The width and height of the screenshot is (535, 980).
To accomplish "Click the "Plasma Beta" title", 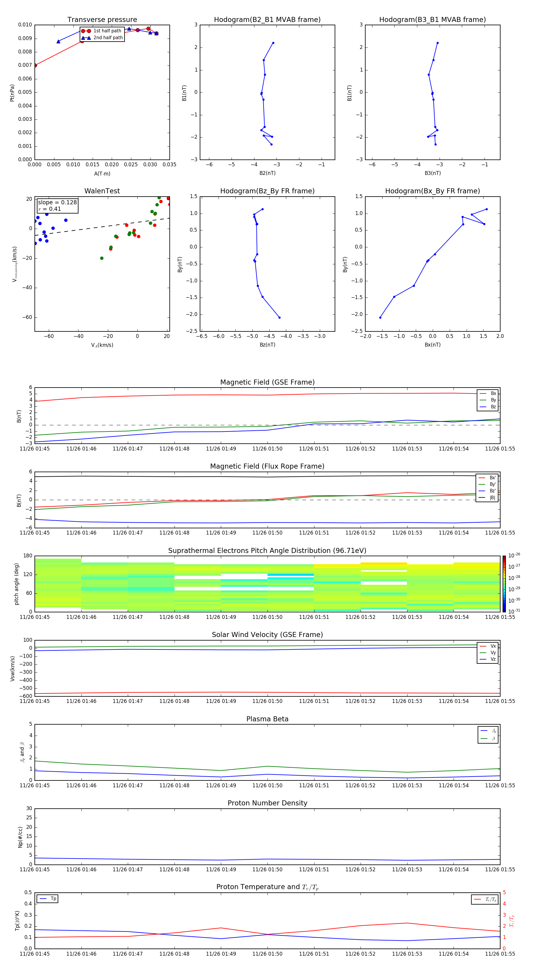I will [x=267, y=719].
